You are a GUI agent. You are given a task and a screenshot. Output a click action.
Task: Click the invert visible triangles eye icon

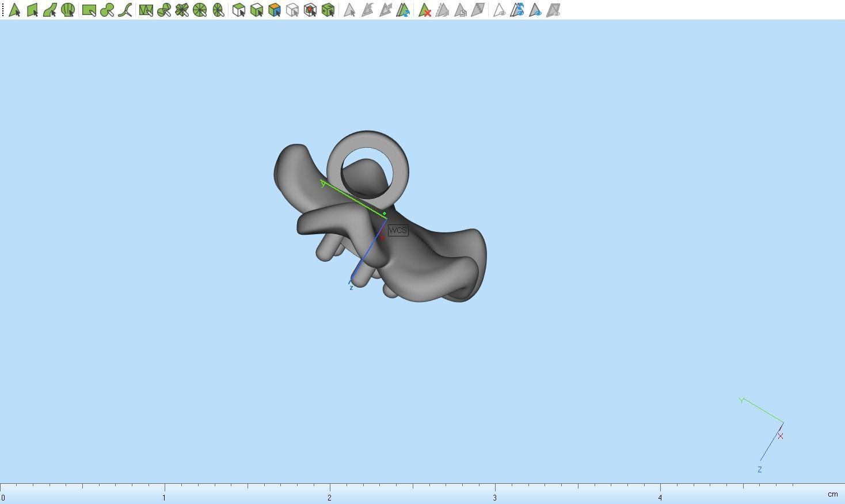click(x=517, y=10)
